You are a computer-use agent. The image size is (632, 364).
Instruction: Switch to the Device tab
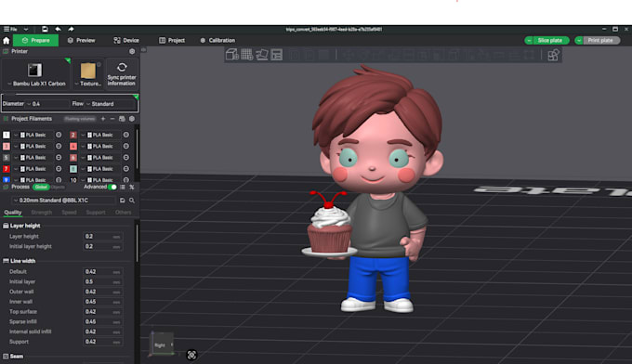[x=126, y=40]
